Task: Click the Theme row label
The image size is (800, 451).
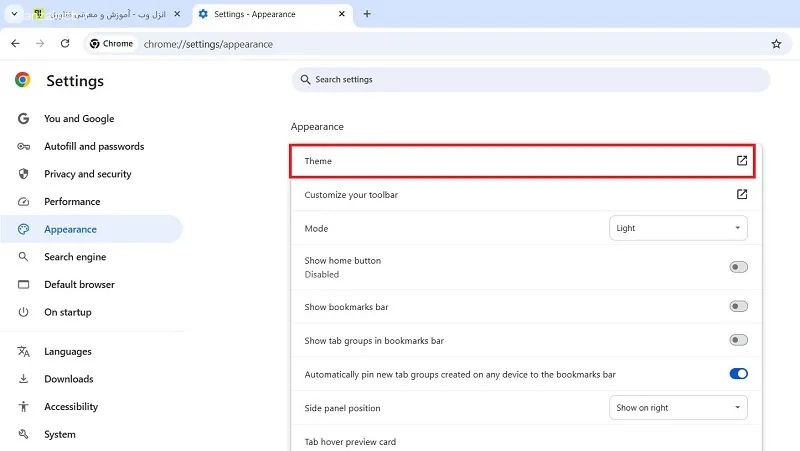Action: tap(318, 161)
